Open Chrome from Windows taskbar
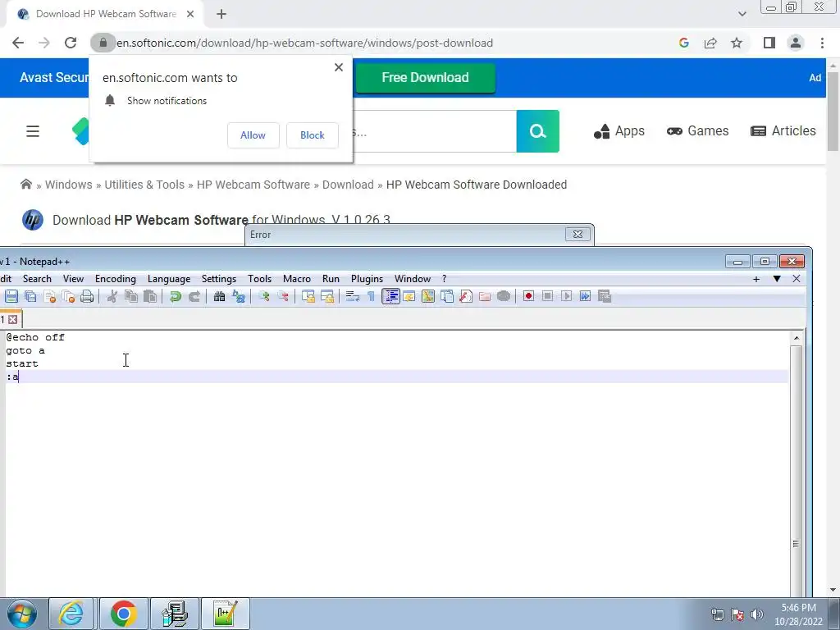This screenshot has height=630, width=840. click(x=123, y=614)
